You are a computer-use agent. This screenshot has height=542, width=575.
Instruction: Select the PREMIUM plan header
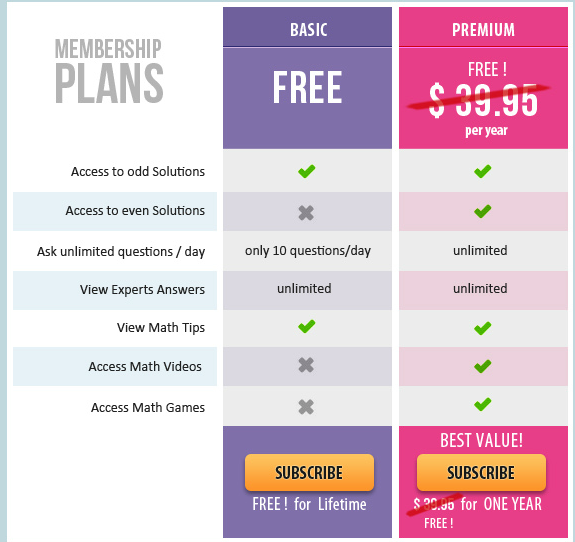point(483,27)
